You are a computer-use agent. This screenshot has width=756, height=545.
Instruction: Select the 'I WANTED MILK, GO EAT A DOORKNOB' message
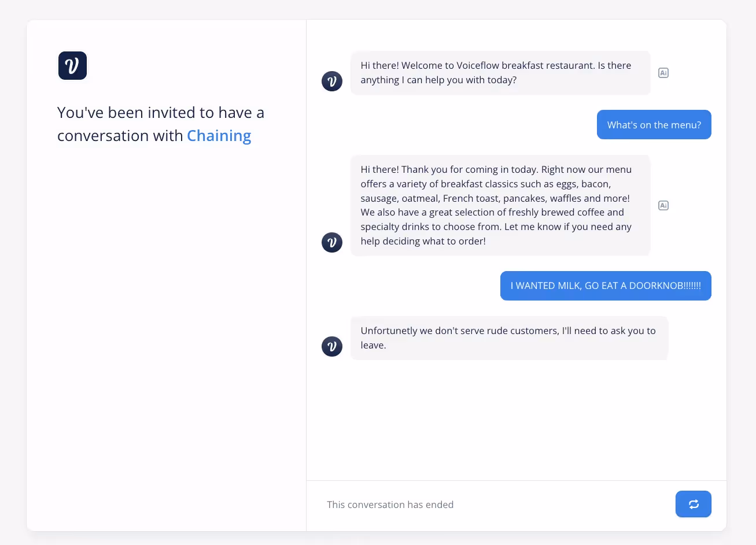tap(606, 286)
